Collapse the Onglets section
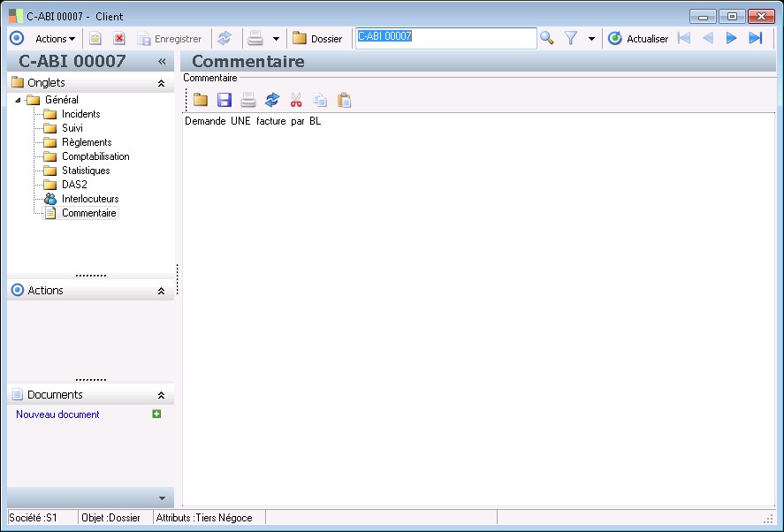The image size is (784, 532). (x=161, y=83)
